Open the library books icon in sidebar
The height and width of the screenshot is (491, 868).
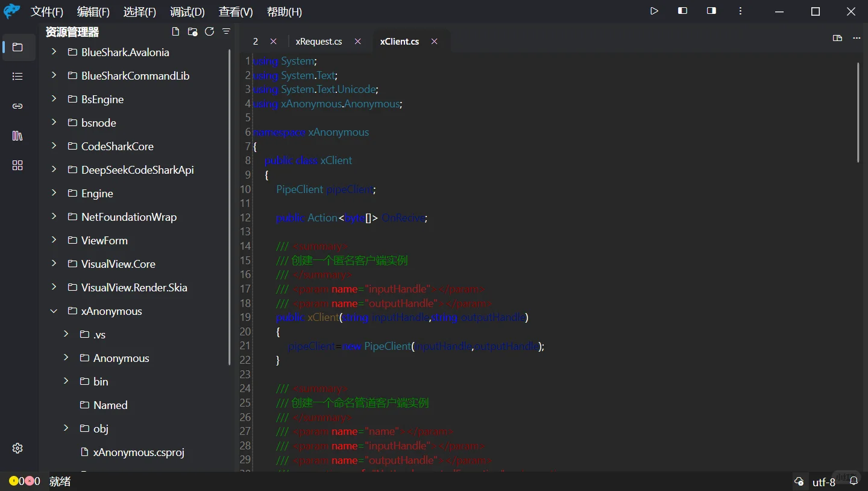pyautogui.click(x=17, y=136)
